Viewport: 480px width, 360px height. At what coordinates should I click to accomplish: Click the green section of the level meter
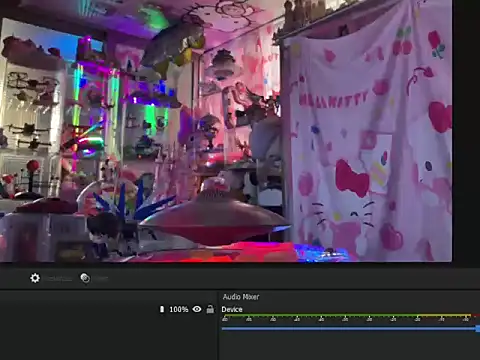(x=320, y=315)
